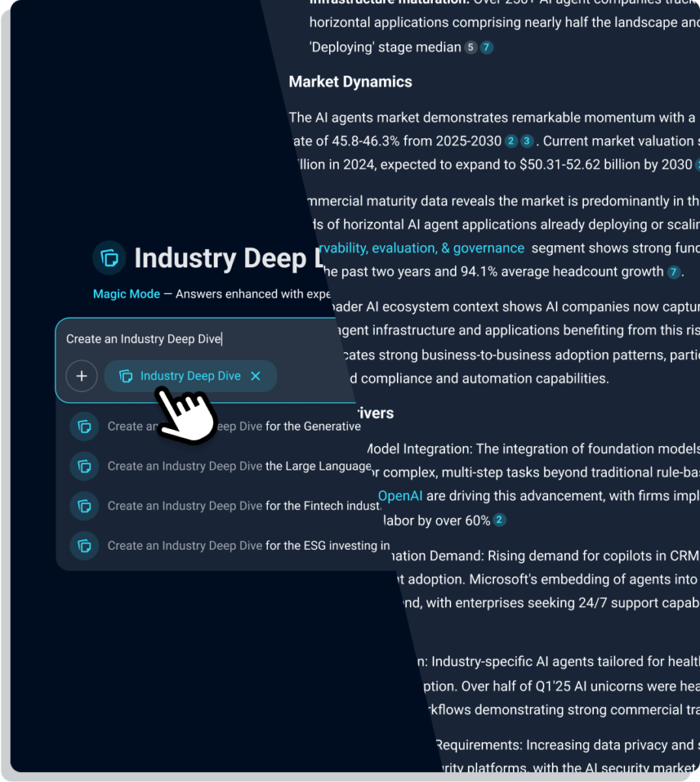Open citation 7 after average headcount growth
This screenshot has height=782, width=700.
(x=673, y=272)
